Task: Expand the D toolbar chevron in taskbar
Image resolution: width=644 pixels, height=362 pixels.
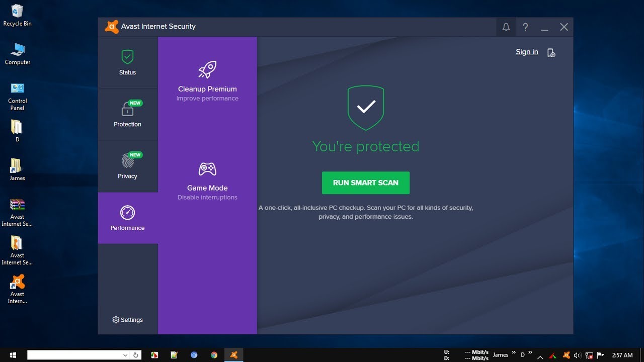Action: pos(530,354)
